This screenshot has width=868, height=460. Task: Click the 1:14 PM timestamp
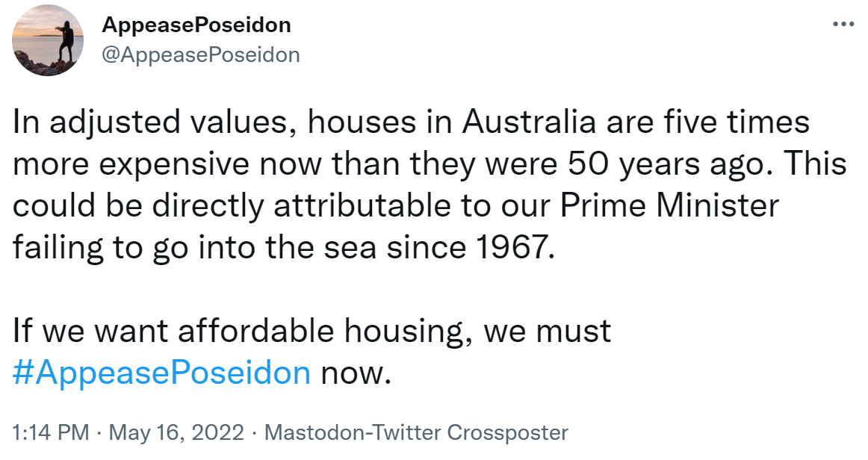click(50, 432)
